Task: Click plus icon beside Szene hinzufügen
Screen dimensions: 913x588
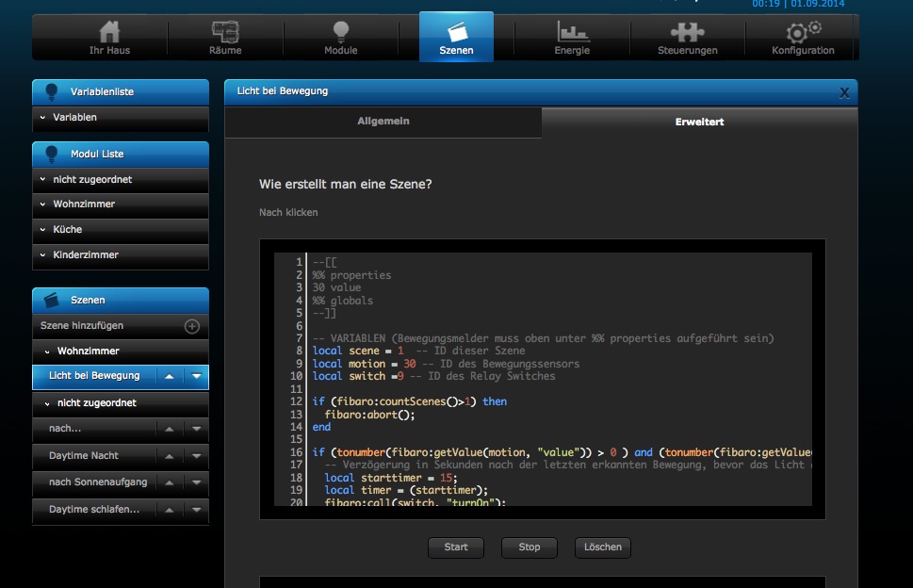Action: pyautogui.click(x=191, y=326)
